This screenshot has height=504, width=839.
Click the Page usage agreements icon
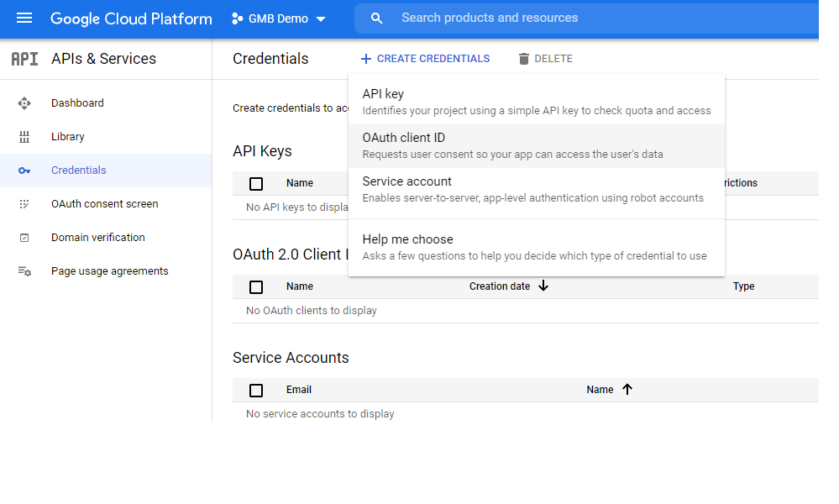click(x=24, y=271)
